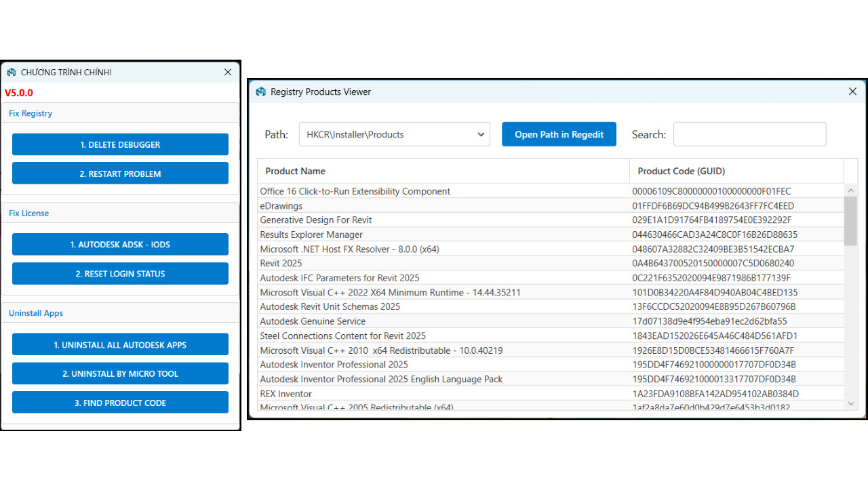Sort by the Product Name column header

click(443, 171)
